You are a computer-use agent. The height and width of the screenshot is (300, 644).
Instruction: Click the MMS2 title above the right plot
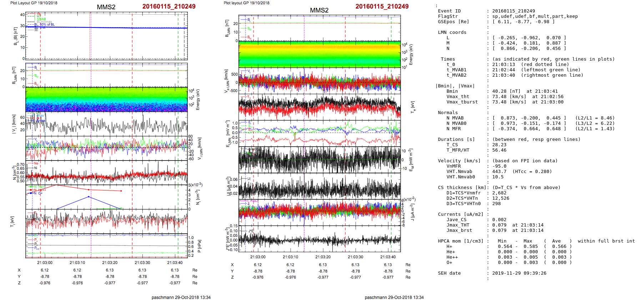click(x=319, y=10)
